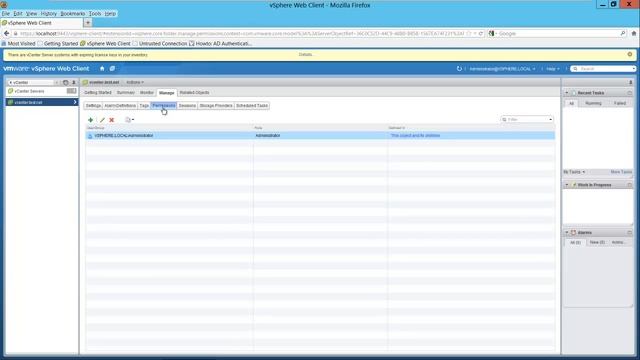Switch to the Getting Started tab

point(98,93)
